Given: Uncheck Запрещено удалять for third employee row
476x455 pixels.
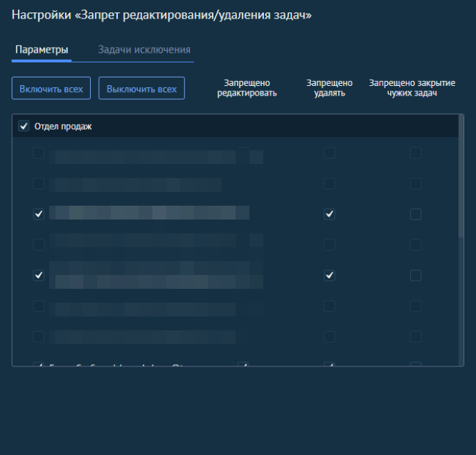Looking at the screenshot, I should click(x=329, y=214).
